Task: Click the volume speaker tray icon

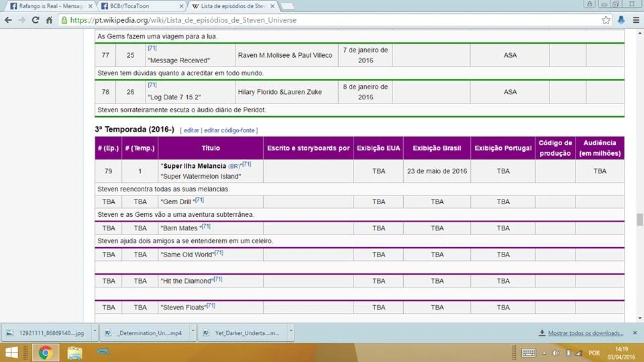Action: (555, 353)
